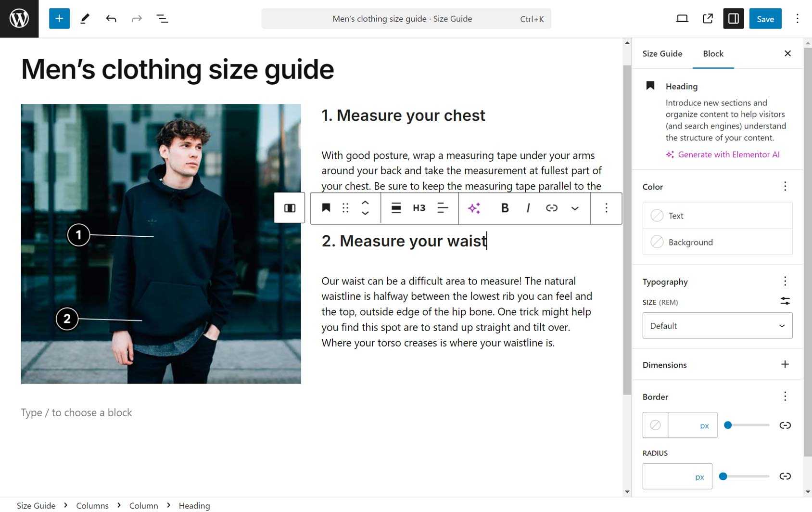Change heading level from H3
Image resolution: width=812 pixels, height=512 pixels.
pyautogui.click(x=419, y=208)
